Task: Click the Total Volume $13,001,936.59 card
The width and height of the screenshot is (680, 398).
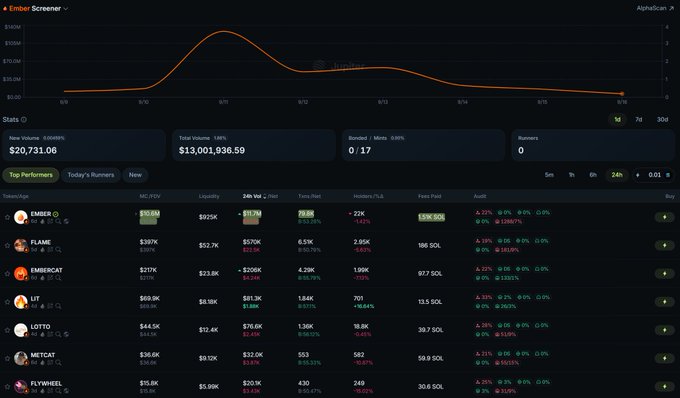Action: tap(254, 145)
